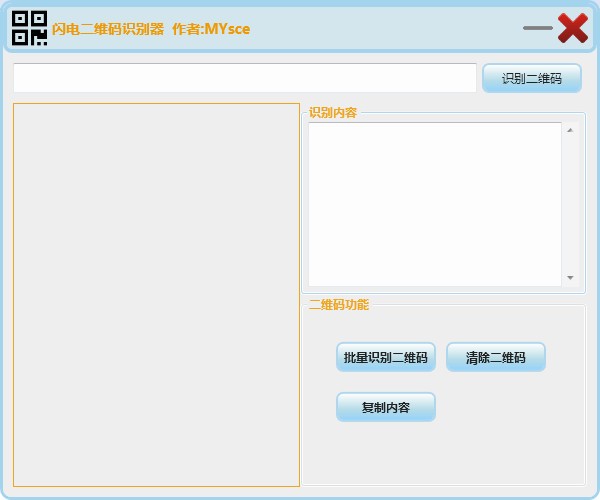Minimize the window with the dash button

(538, 28)
